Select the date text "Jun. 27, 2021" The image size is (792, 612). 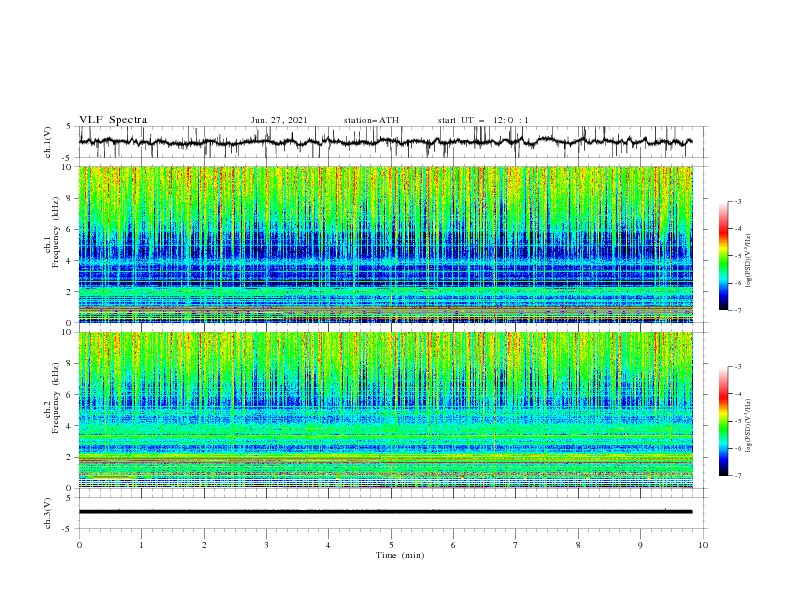click(x=279, y=120)
